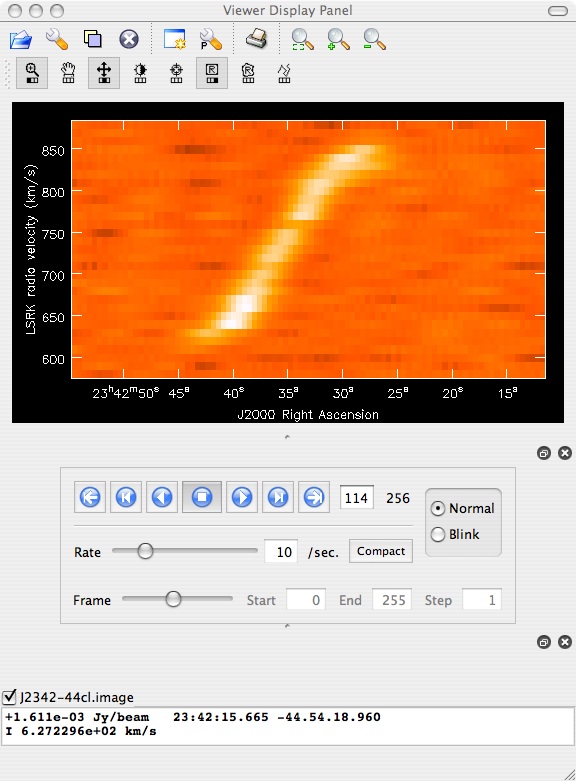This screenshot has height=781, width=576.
Task: Select the Normal radio option
Action: [462, 508]
